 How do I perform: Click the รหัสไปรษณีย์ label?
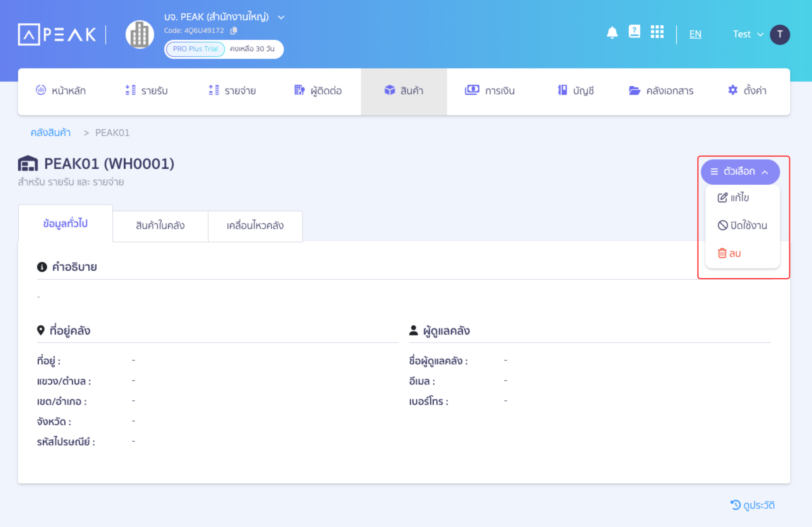tap(66, 442)
